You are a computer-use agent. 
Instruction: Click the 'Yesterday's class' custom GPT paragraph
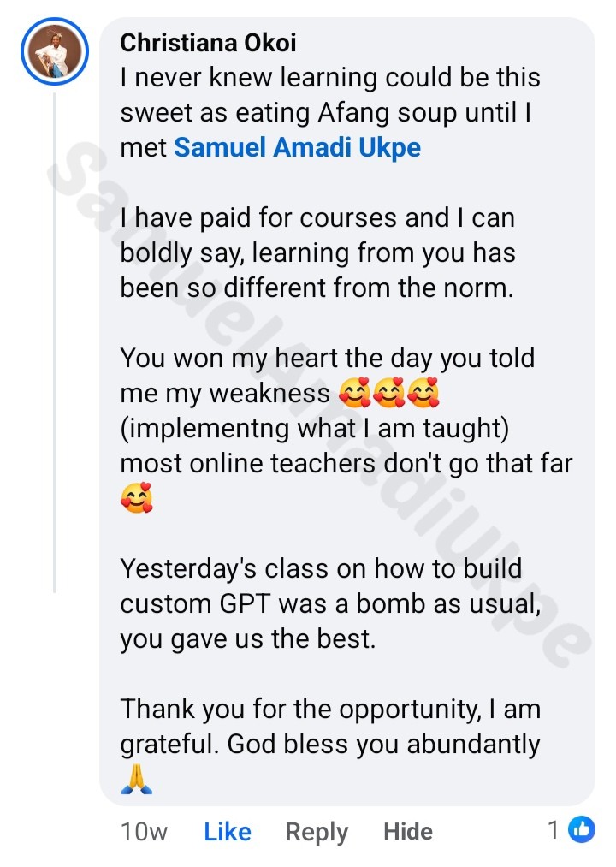click(x=330, y=603)
